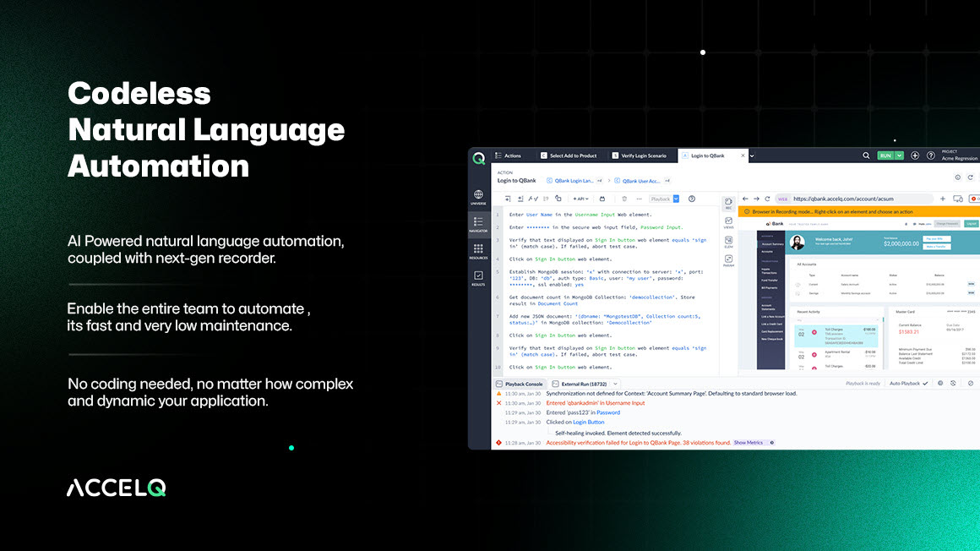
Task: Open the PARAM panel icon
Action: click(728, 259)
